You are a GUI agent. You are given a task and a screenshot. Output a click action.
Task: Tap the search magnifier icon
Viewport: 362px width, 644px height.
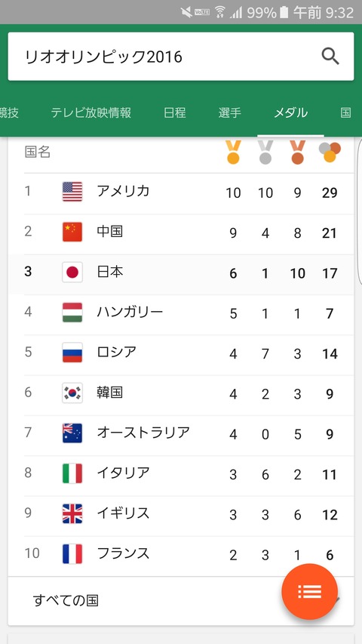coord(330,57)
